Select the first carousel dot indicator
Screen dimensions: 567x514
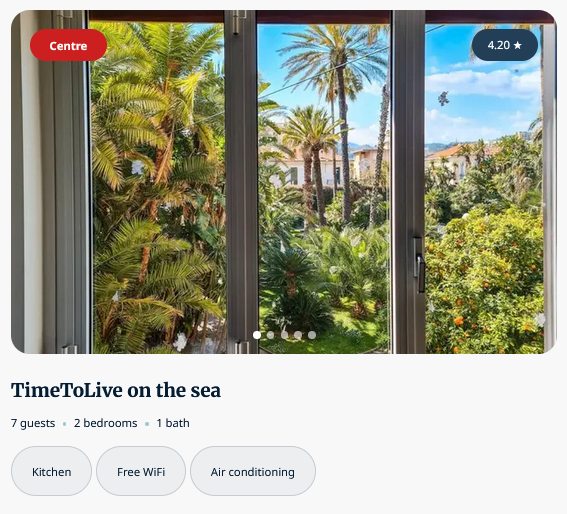[x=257, y=335]
